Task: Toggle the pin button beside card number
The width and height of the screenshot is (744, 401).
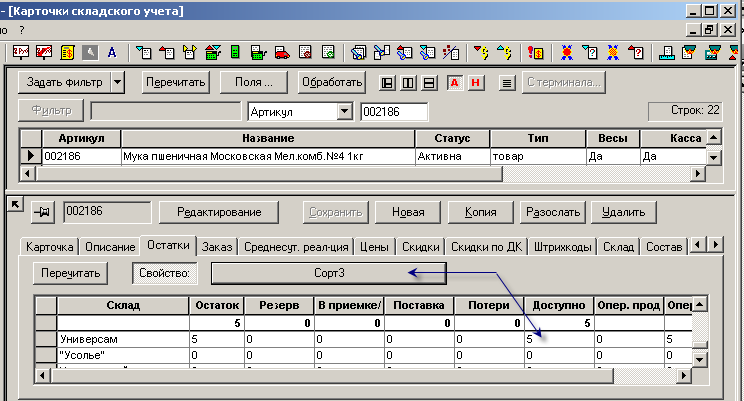Action: [x=43, y=213]
